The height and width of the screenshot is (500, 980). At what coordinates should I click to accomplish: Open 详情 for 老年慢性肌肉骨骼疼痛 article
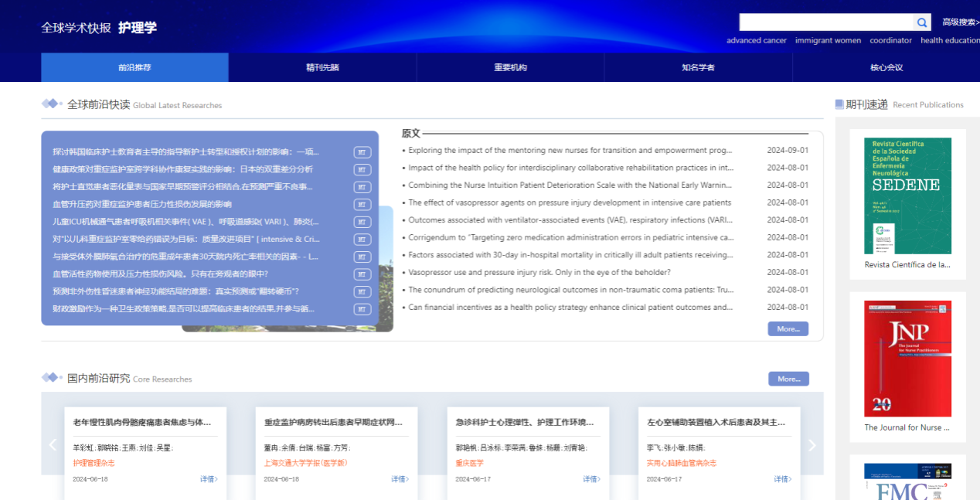point(209,479)
